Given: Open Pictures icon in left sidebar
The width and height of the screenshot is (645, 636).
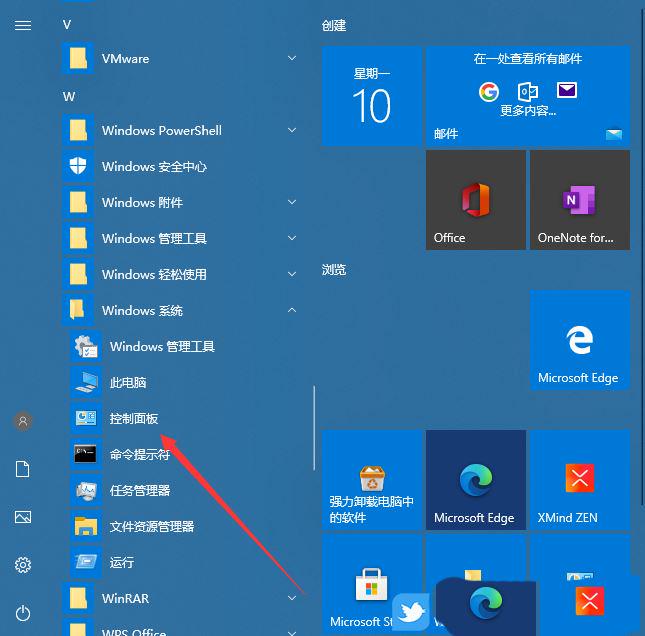Looking at the screenshot, I should point(23,517).
